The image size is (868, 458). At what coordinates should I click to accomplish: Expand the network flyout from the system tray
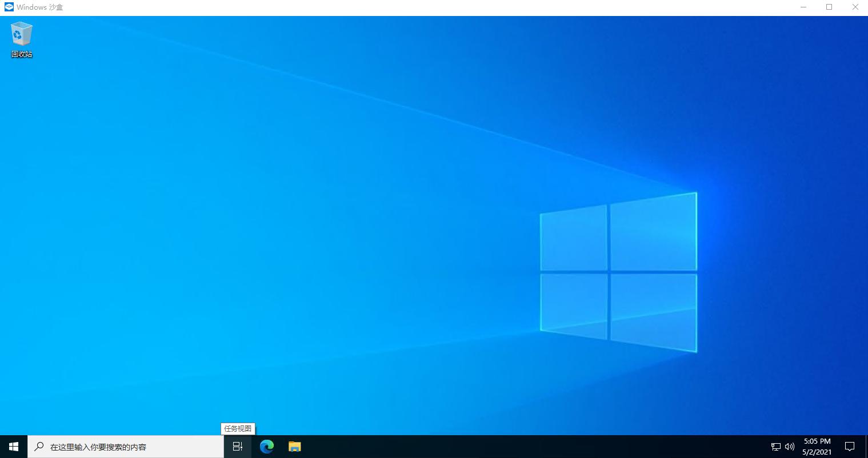pyautogui.click(x=775, y=447)
